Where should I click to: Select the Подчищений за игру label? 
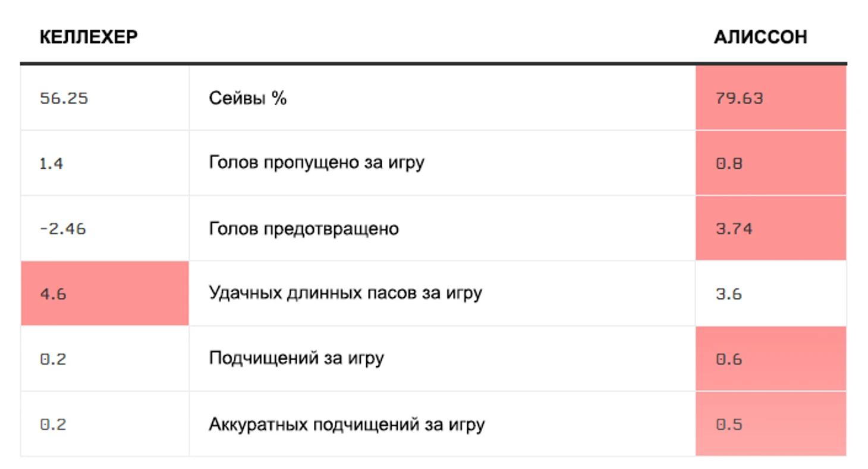[296, 358]
